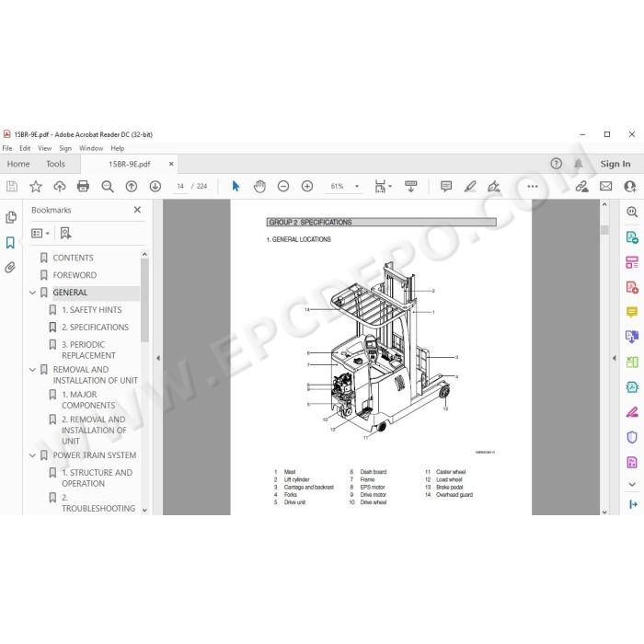Open Search and enhance tool in right pane
Screen dimensions: 644x644
tap(632, 212)
